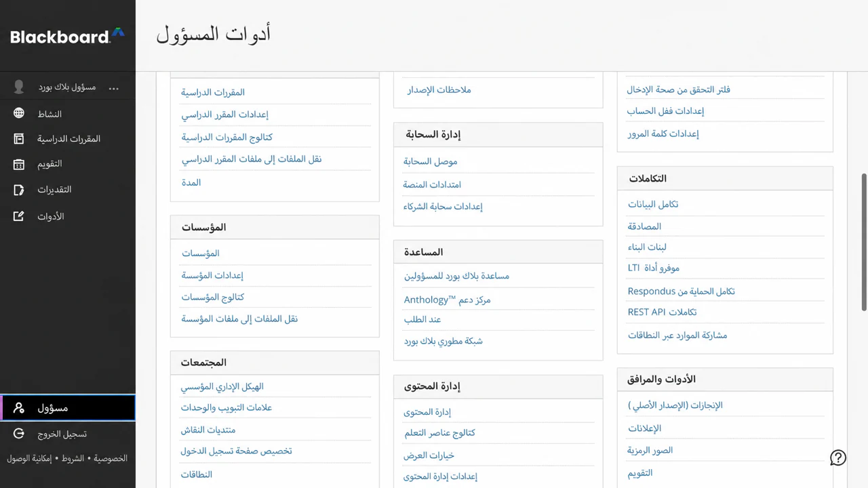Click إعدادات سحابة الشركاء link

tap(443, 206)
